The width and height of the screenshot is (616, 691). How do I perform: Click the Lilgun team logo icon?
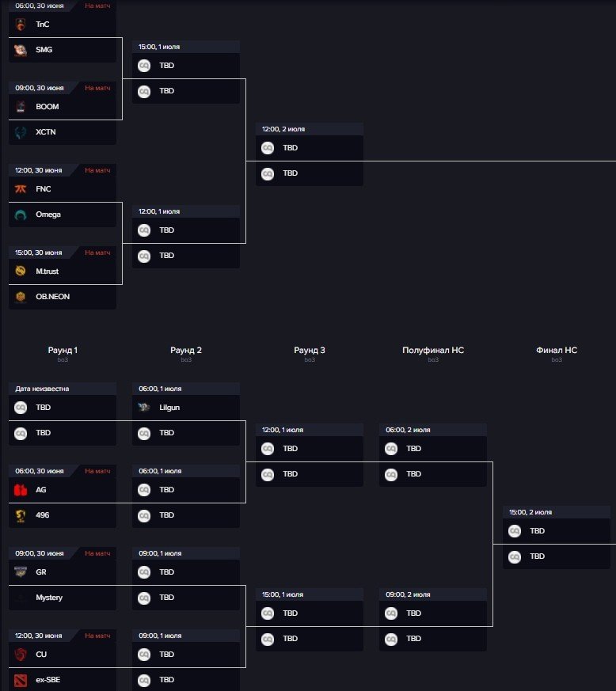click(x=144, y=407)
